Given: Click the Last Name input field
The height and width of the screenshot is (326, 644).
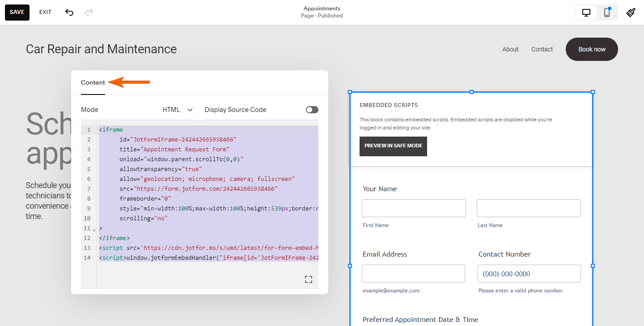Looking at the screenshot, I should coord(529,208).
